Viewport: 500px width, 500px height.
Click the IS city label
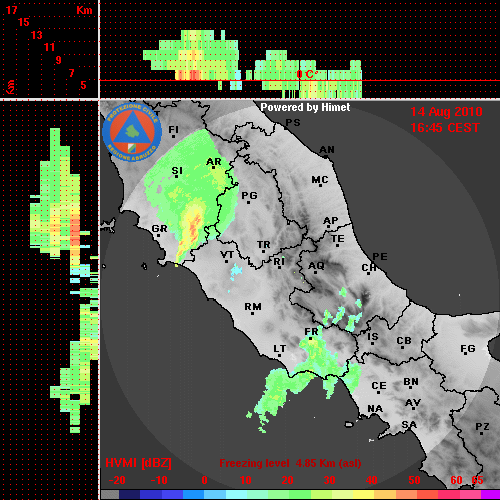click(x=373, y=337)
